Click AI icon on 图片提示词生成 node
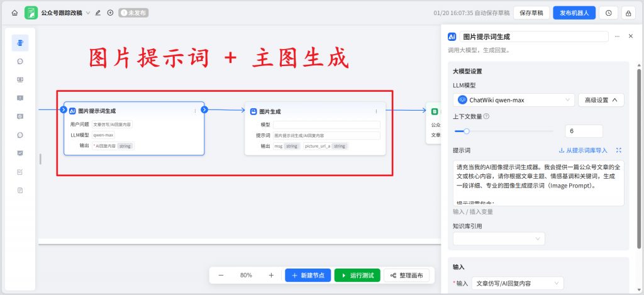Screen dimensions: 644x295 72,111
